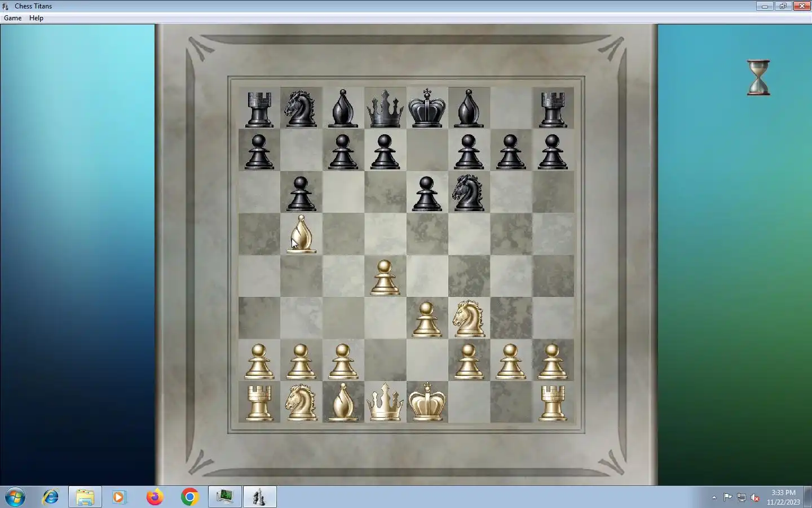The image size is (812, 508).
Task: Click the black knight on f6
Action: tap(469, 192)
